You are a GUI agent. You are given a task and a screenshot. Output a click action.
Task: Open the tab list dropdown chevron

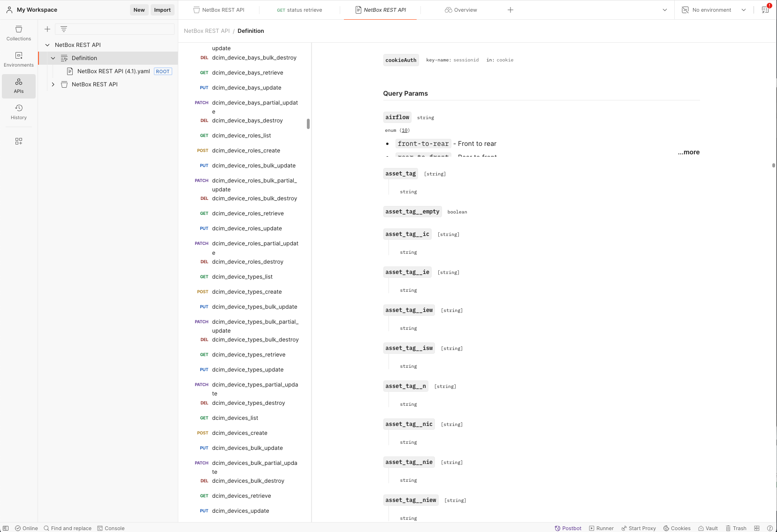(x=665, y=10)
